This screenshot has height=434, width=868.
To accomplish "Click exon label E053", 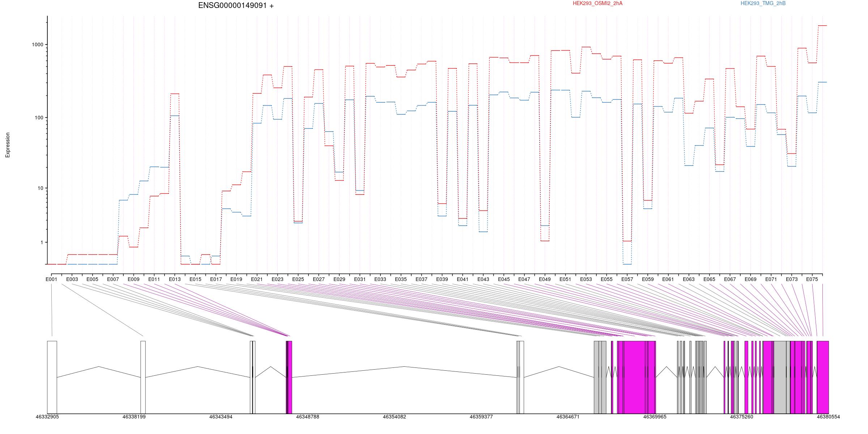I will (x=586, y=279).
